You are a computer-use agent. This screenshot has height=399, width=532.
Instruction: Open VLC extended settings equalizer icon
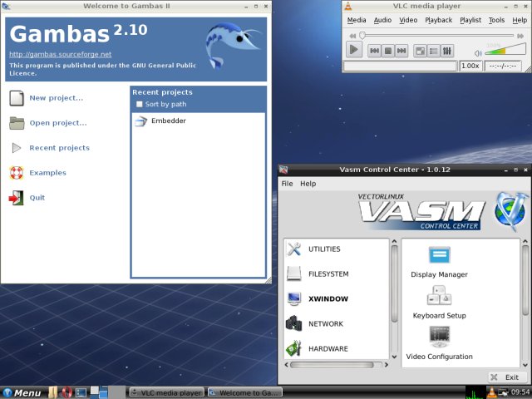(x=446, y=51)
